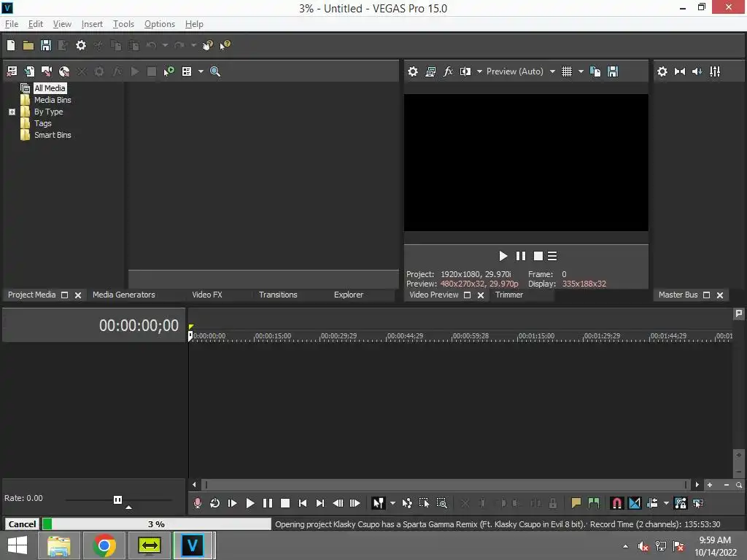Toggle Split Screen View in preview
This screenshot has height=560, width=747.
point(465,71)
